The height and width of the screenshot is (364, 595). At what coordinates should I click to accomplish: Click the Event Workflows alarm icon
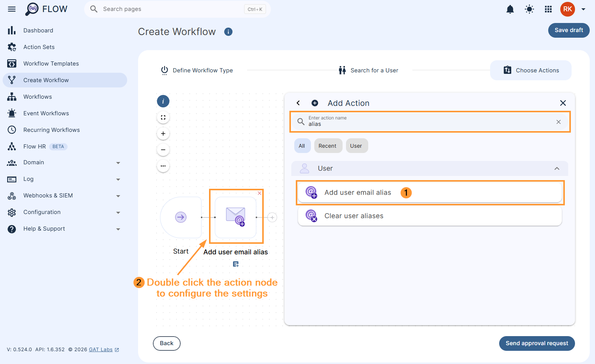pos(12,113)
